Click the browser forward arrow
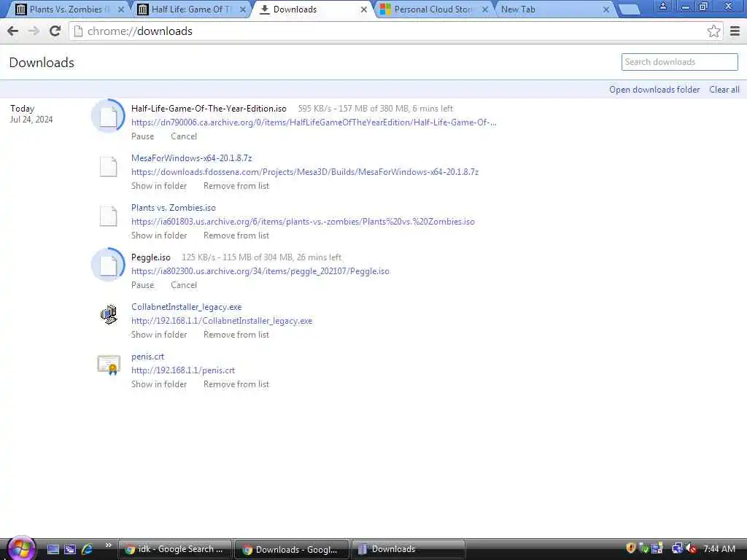The image size is (747, 560). [34, 31]
